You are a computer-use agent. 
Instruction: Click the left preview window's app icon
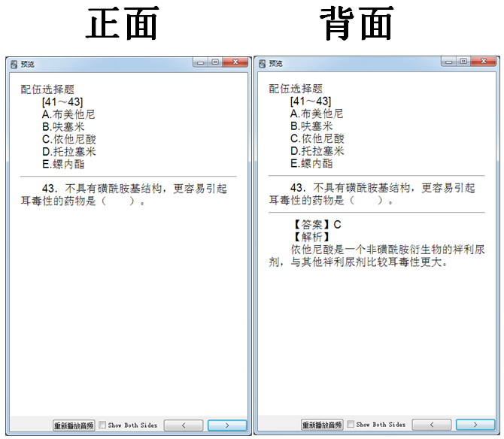tap(14, 65)
